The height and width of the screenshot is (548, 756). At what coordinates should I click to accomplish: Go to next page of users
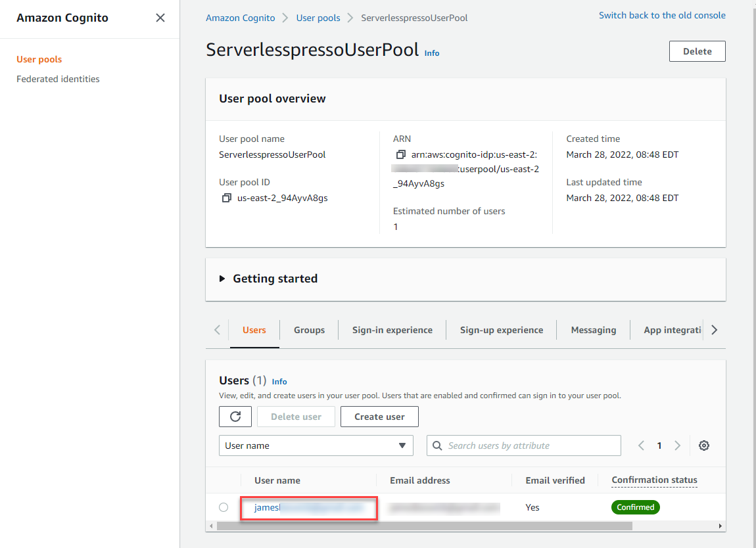click(x=677, y=445)
